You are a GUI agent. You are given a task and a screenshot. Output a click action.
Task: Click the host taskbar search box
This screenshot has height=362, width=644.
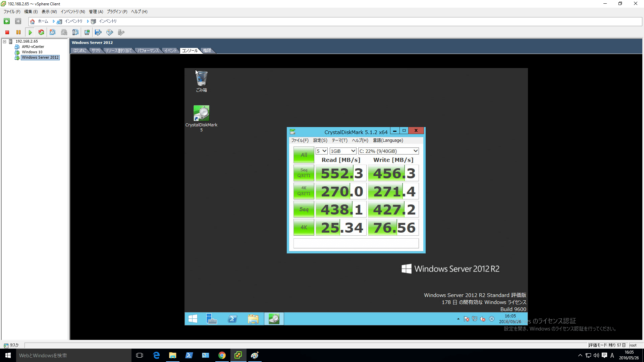coord(74,355)
